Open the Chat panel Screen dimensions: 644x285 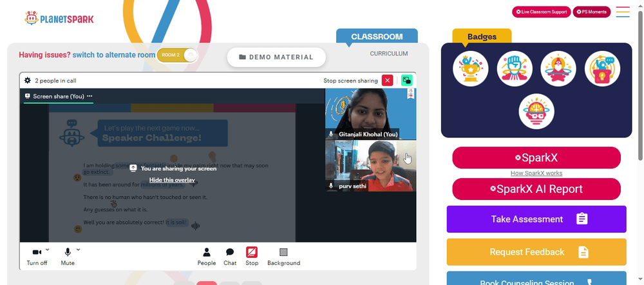(x=230, y=257)
